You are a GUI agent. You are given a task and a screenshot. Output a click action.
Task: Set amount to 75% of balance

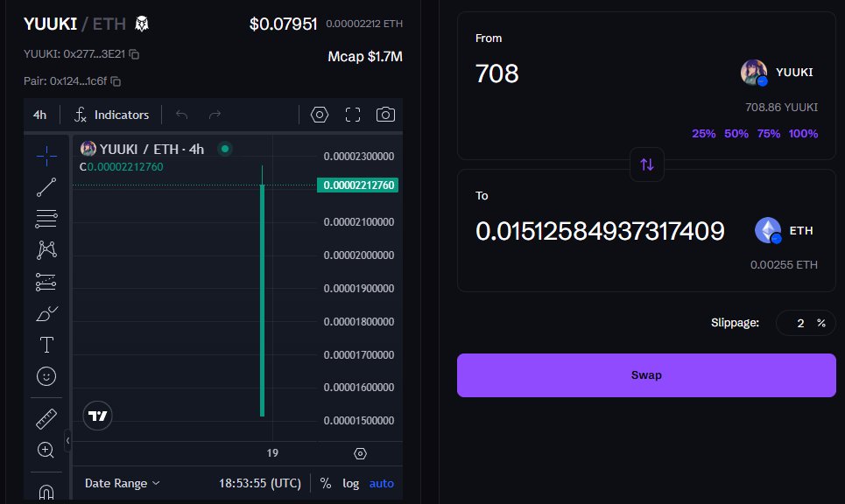pos(769,134)
